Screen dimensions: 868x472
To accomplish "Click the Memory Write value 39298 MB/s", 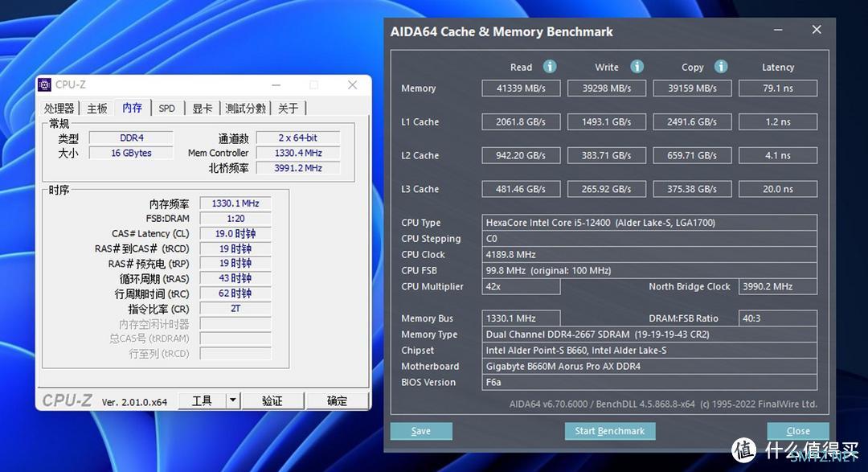I will pos(607,88).
